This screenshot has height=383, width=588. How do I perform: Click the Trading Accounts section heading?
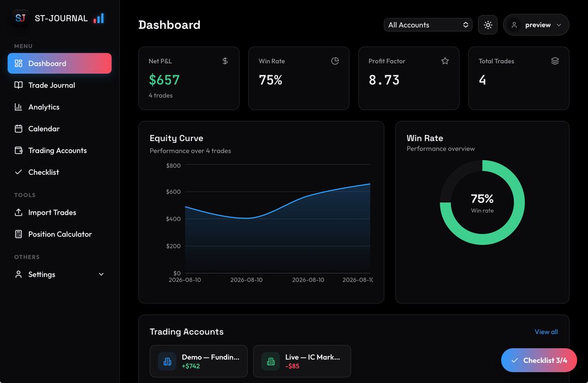187,332
